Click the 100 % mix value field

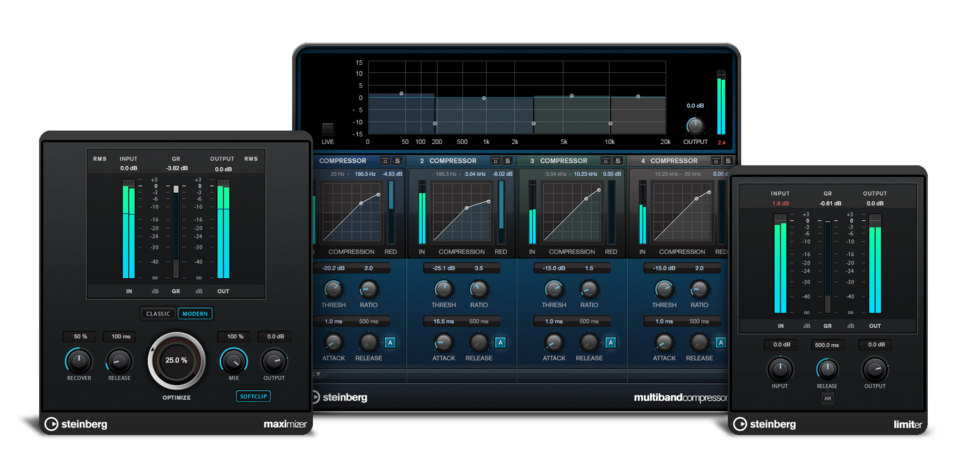(x=234, y=337)
